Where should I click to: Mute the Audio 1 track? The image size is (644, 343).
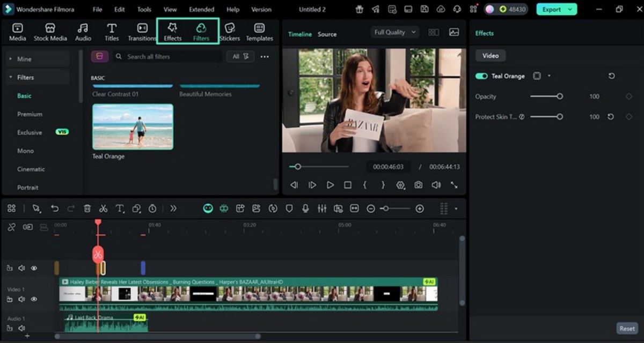(22, 328)
